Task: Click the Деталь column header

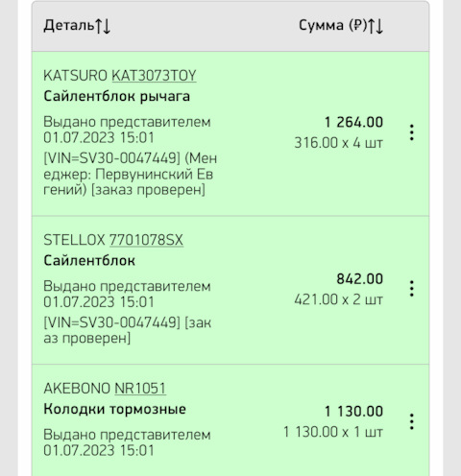Action: 69,25
